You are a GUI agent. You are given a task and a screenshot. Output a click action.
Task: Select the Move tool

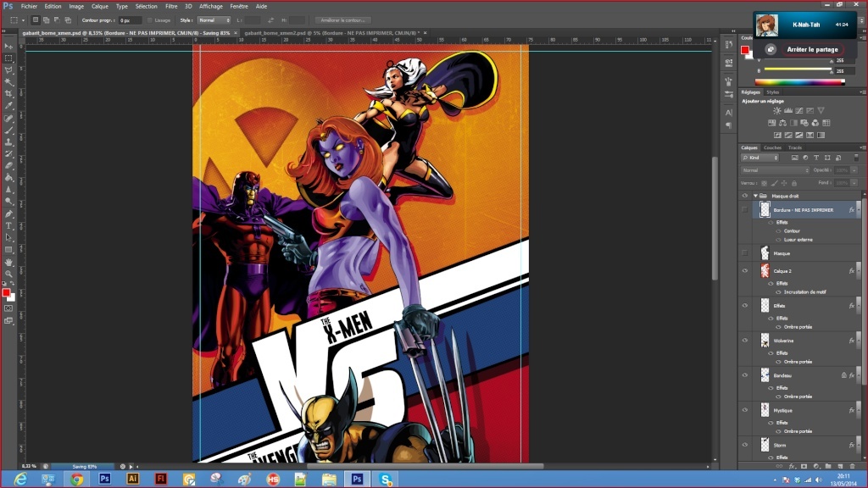(x=8, y=46)
